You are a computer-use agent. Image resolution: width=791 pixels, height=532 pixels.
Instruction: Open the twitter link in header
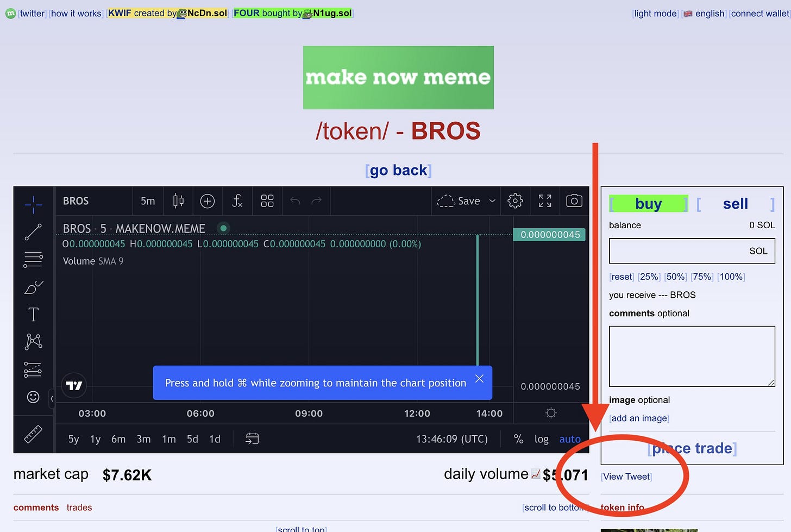33,13
